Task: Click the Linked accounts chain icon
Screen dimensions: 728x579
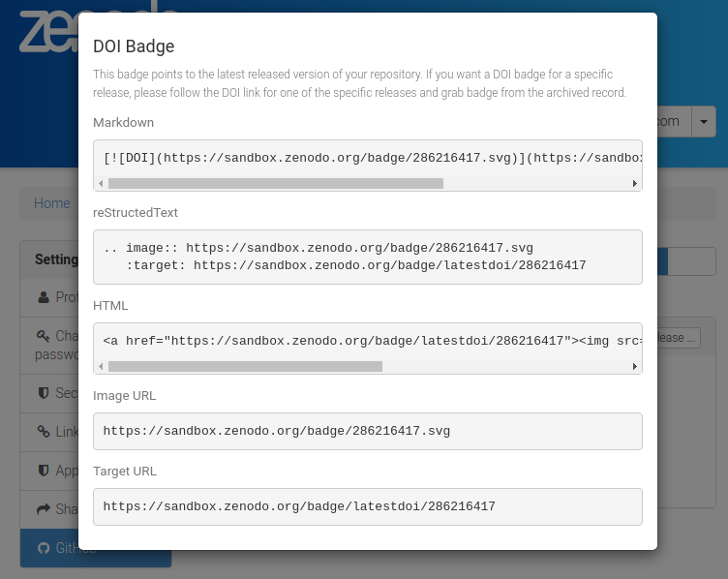Action: (x=43, y=432)
